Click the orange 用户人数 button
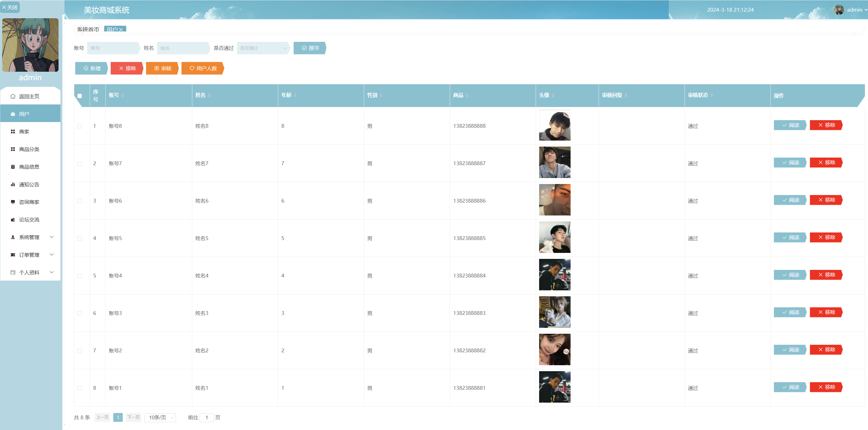The height and width of the screenshot is (430, 868). (203, 68)
